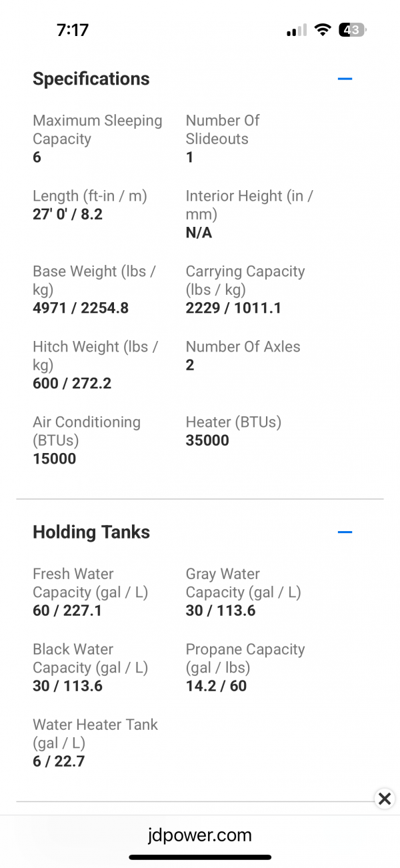Collapse the Specifications section minus icon
The height and width of the screenshot is (868, 400).
(x=345, y=79)
